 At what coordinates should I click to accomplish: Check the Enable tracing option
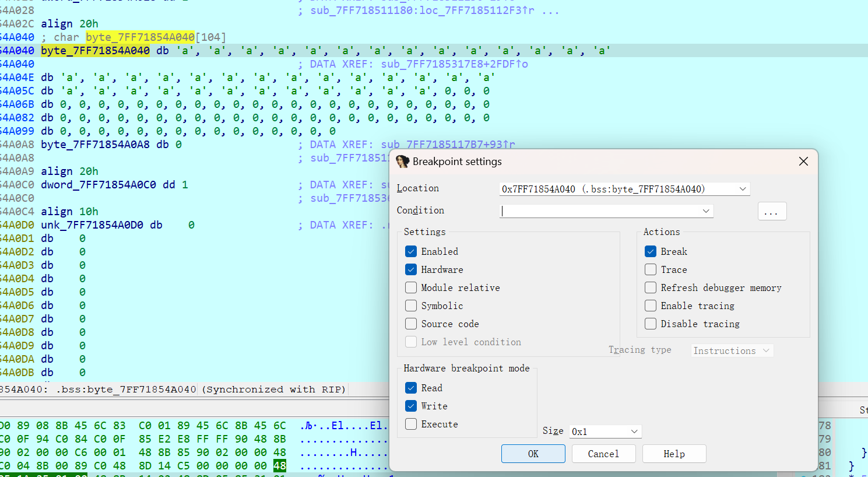651,306
